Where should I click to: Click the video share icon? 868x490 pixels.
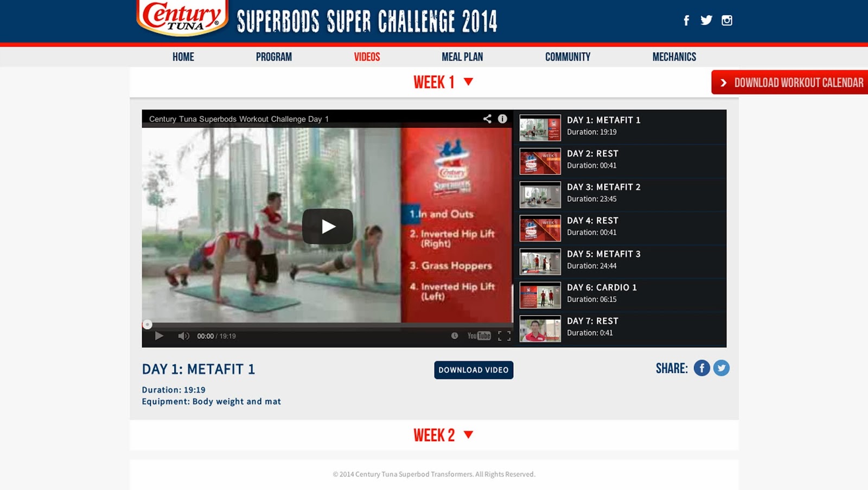click(487, 119)
